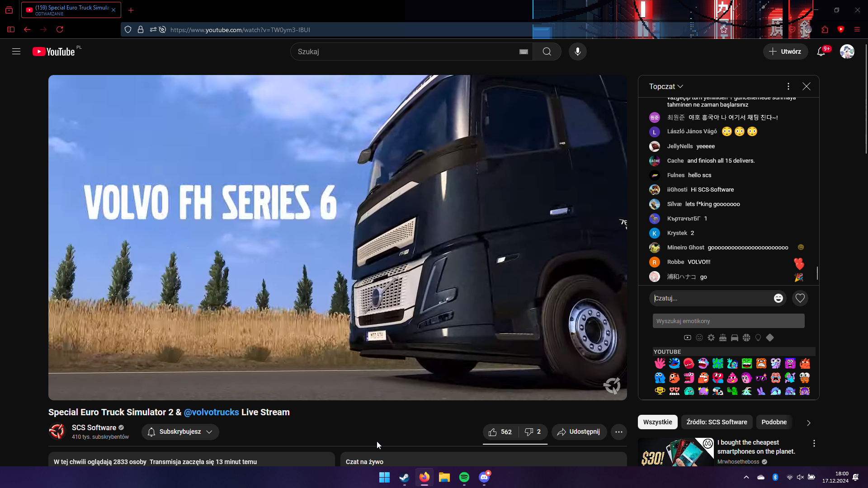Screen dimensions: 868x488
Task: Focus the Wyszukaj emotikony search field
Action: 729,321
